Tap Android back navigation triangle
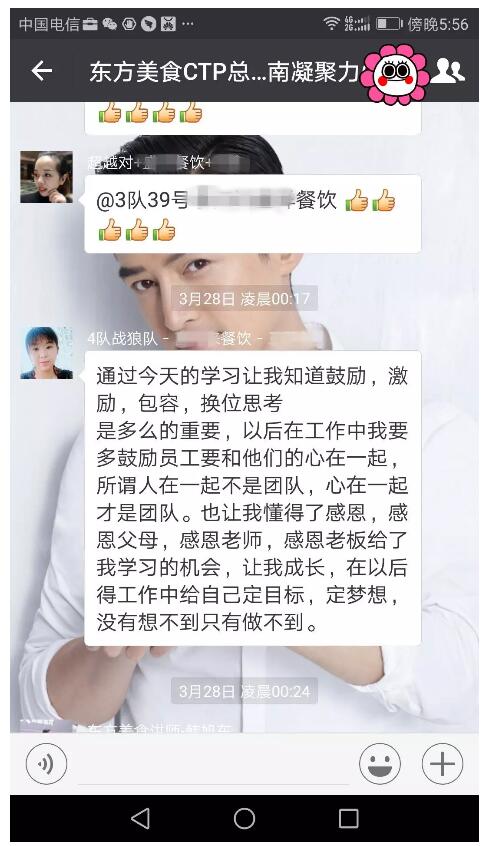This screenshot has height=846, width=490. click(x=140, y=818)
